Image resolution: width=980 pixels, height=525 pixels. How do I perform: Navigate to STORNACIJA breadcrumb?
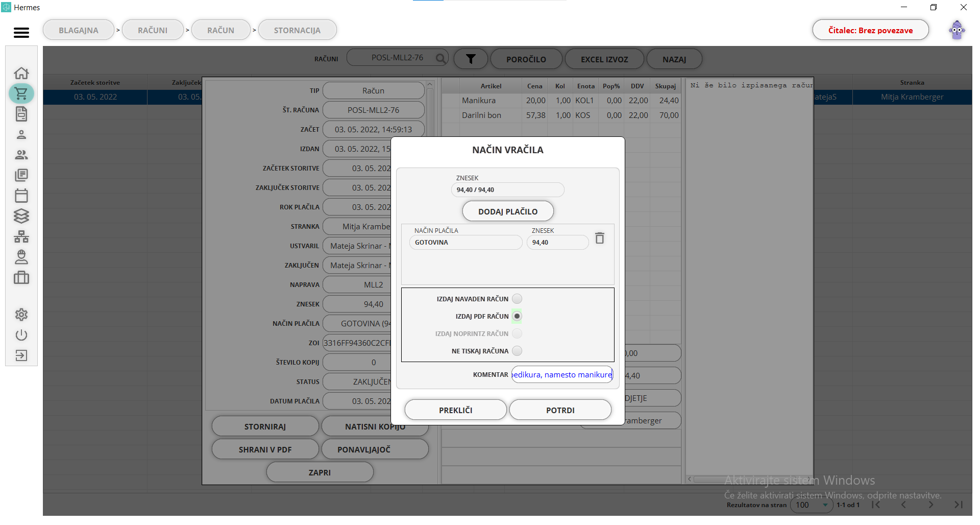pos(297,30)
